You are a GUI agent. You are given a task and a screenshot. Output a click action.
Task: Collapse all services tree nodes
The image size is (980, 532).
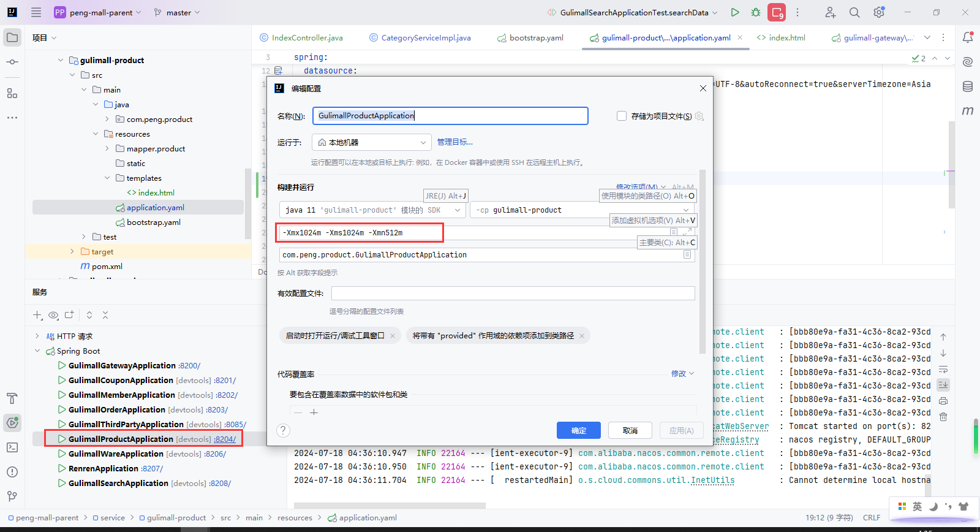coord(105,315)
